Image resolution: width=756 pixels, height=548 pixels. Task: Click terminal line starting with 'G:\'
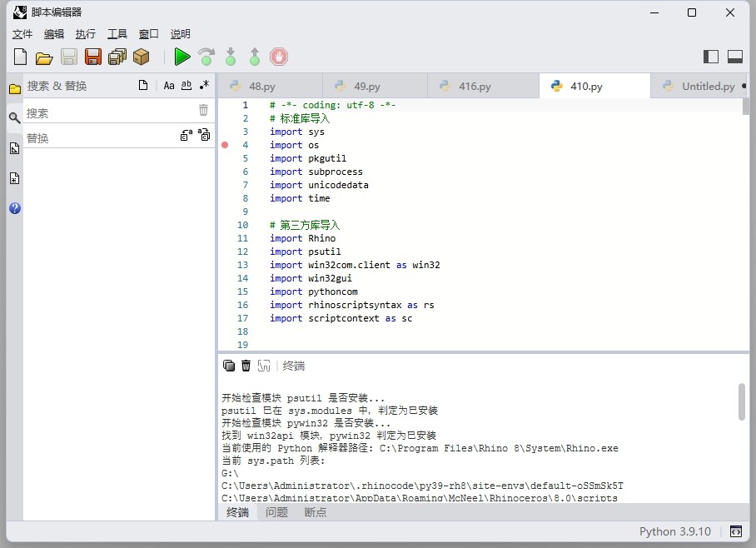pyautogui.click(x=230, y=473)
